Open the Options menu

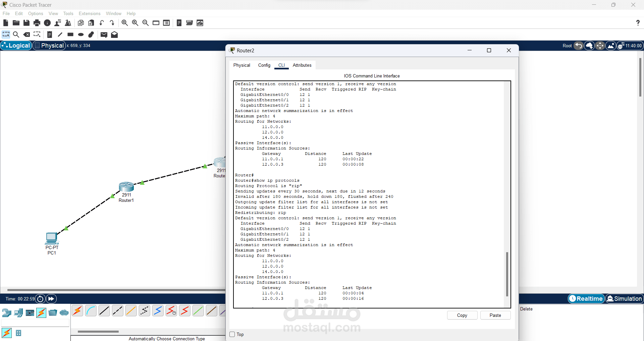click(36, 13)
